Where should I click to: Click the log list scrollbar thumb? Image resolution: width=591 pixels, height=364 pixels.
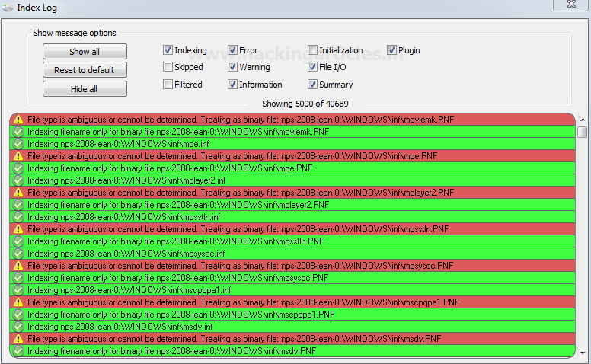[583, 132]
